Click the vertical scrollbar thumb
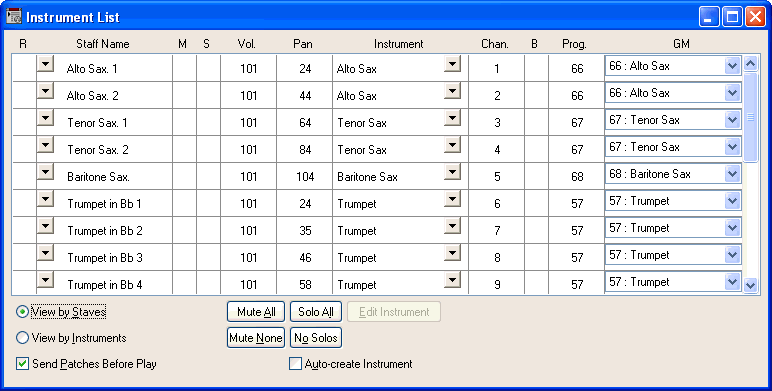The image size is (772, 391). click(x=750, y=117)
